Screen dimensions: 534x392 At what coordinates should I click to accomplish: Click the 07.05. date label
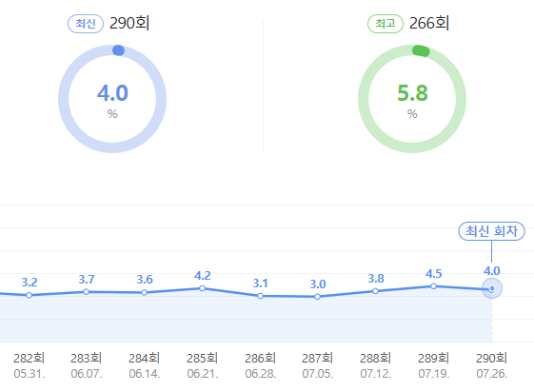pos(318,374)
